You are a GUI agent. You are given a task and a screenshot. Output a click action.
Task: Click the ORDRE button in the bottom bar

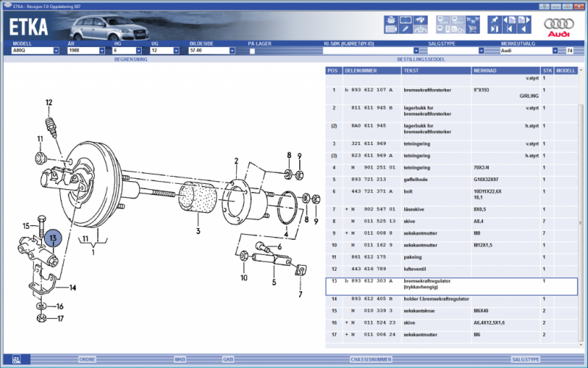click(x=87, y=359)
